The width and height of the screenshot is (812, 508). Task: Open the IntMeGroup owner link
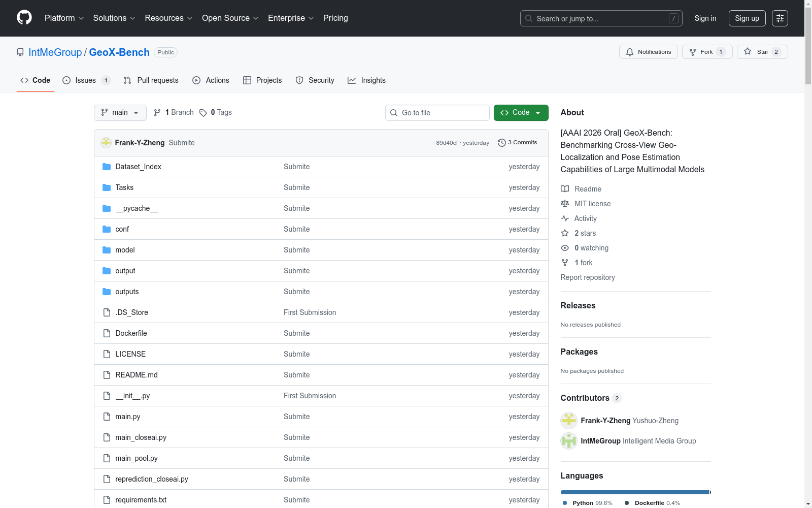(55, 52)
